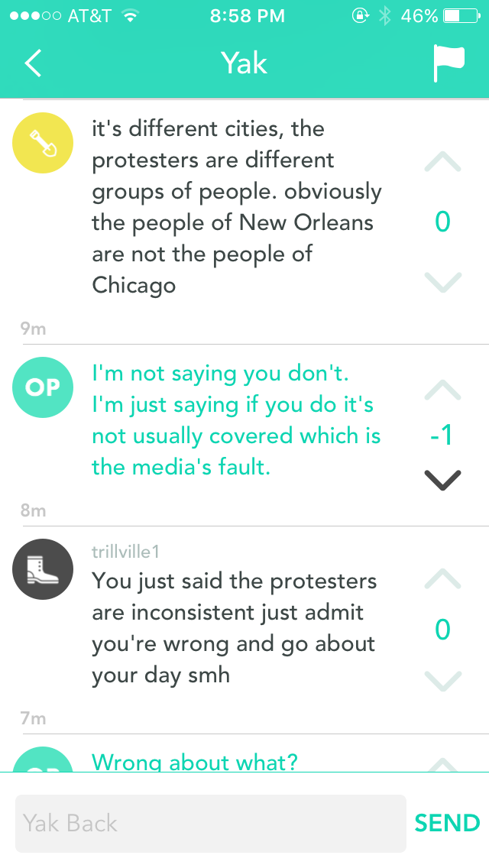Tap the yellow shovel avatar icon
489x868 pixels.
[x=43, y=144]
